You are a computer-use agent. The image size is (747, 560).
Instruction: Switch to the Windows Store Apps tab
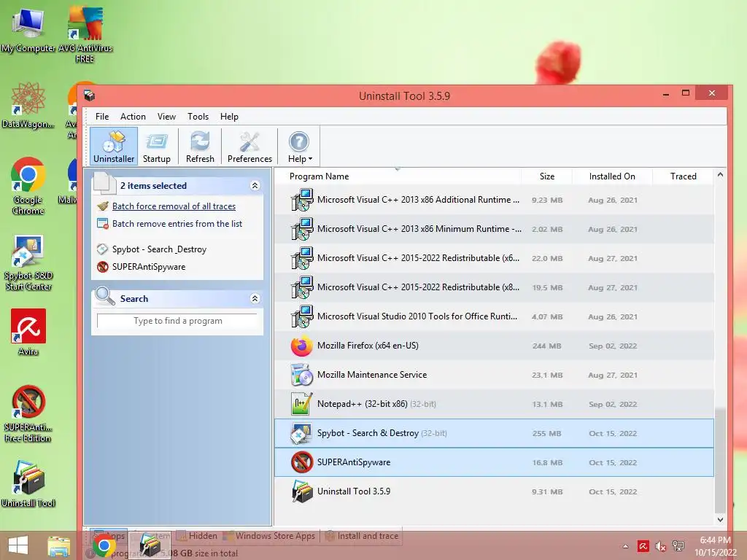pyautogui.click(x=270, y=536)
